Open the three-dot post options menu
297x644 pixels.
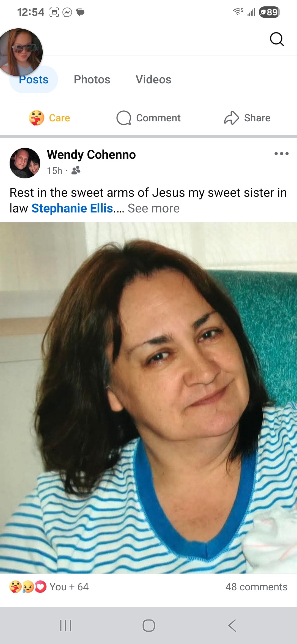click(x=281, y=154)
